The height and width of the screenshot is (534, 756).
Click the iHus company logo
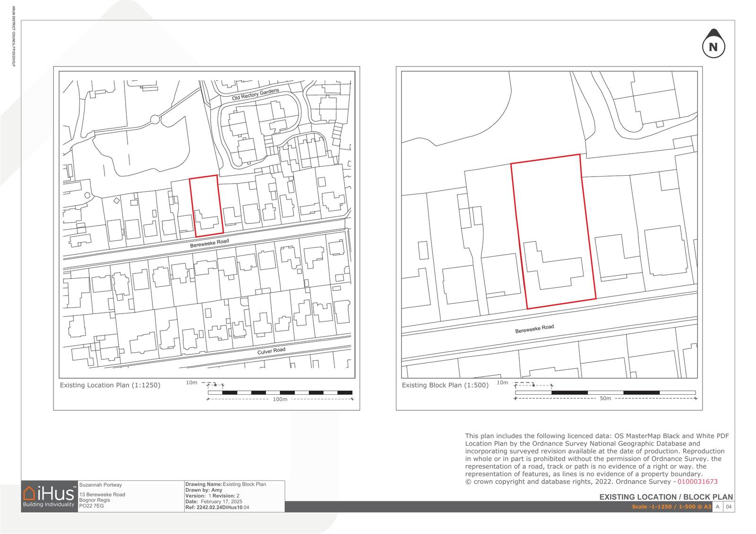tap(49, 496)
